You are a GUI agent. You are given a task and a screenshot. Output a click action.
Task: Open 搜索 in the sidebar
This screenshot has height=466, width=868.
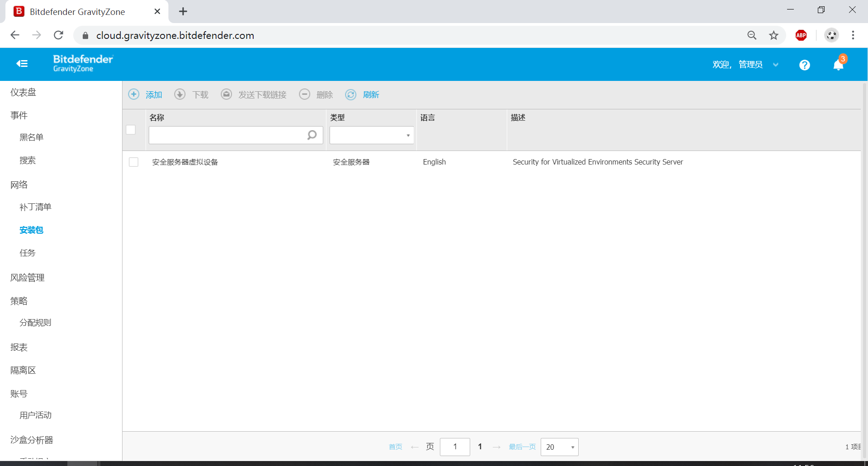pos(27,160)
